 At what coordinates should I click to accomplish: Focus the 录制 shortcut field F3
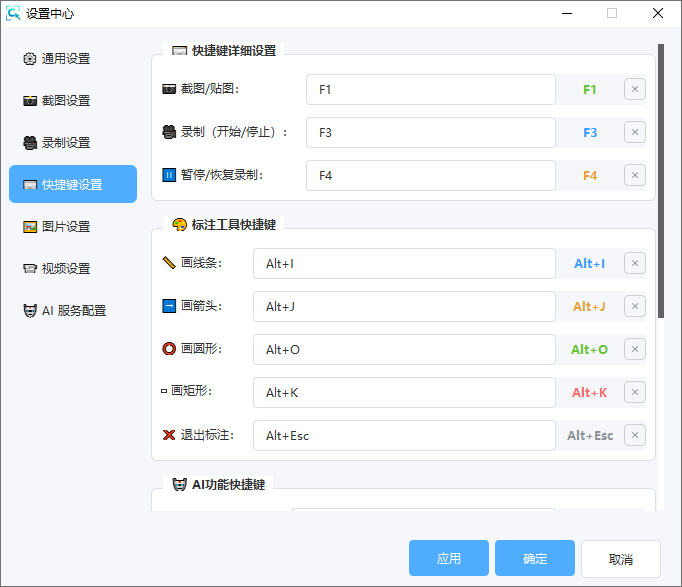coord(431,132)
